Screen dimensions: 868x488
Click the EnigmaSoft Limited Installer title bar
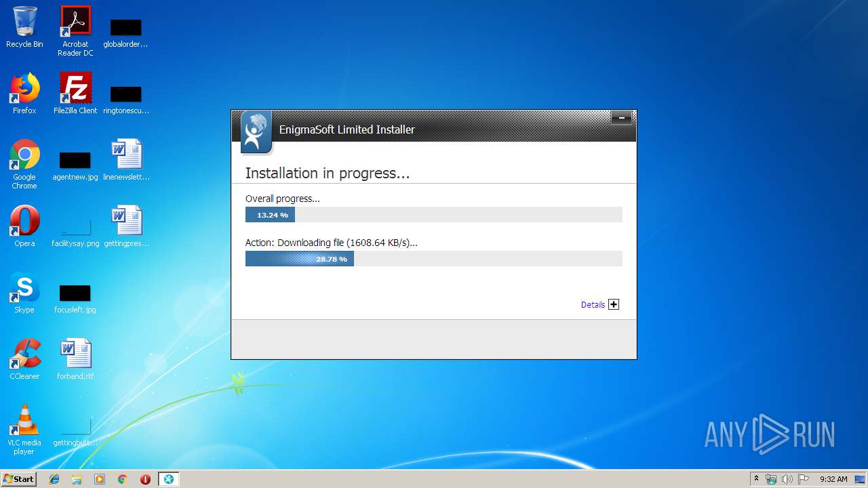[434, 127]
